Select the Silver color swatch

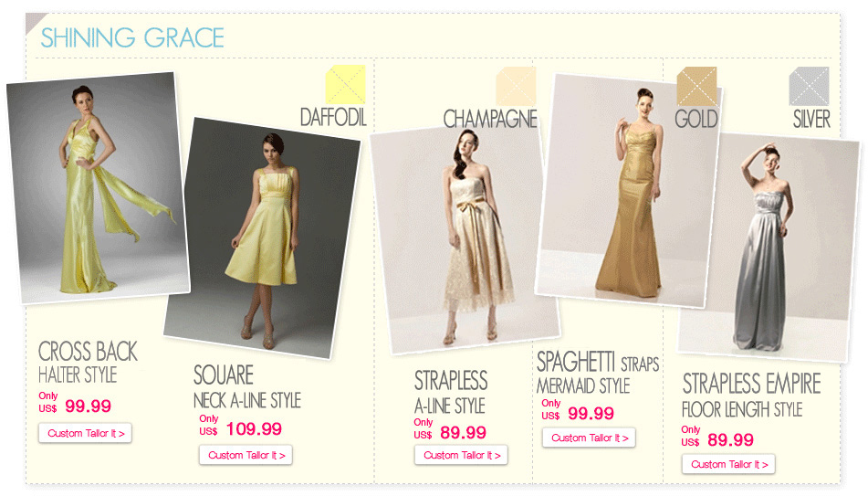pos(809,87)
